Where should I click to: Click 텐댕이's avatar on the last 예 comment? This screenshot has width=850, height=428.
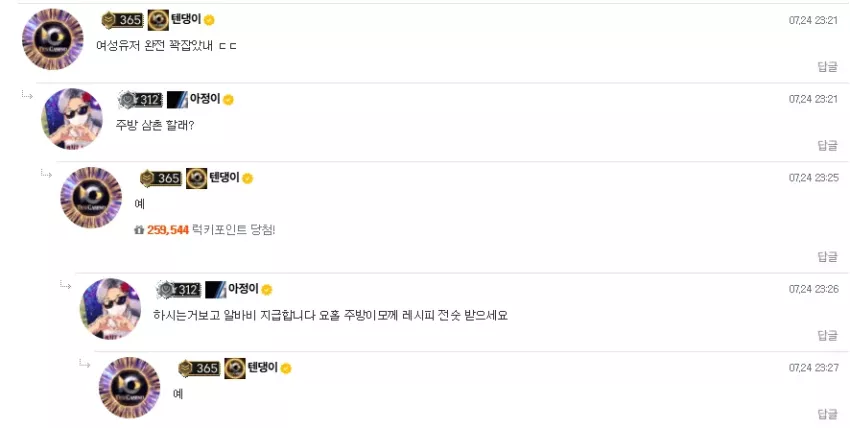point(130,387)
